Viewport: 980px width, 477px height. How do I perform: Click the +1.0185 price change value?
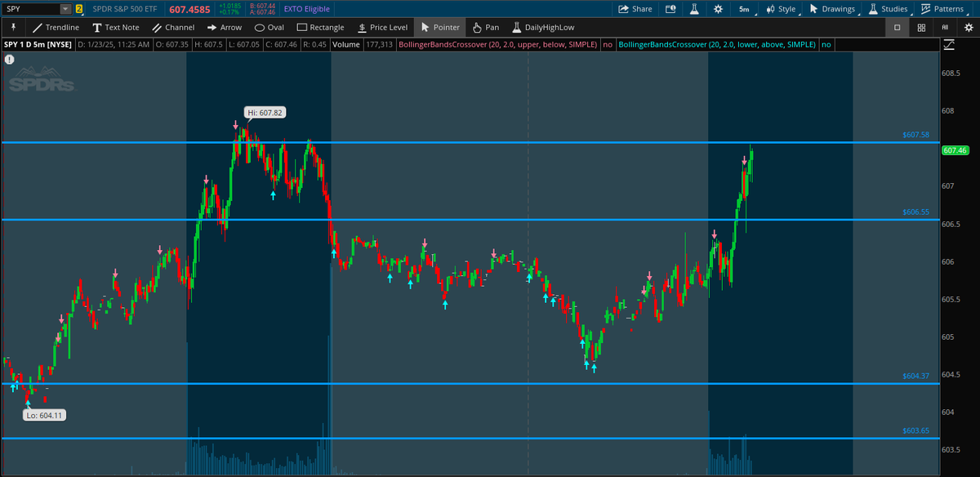tap(231, 6)
